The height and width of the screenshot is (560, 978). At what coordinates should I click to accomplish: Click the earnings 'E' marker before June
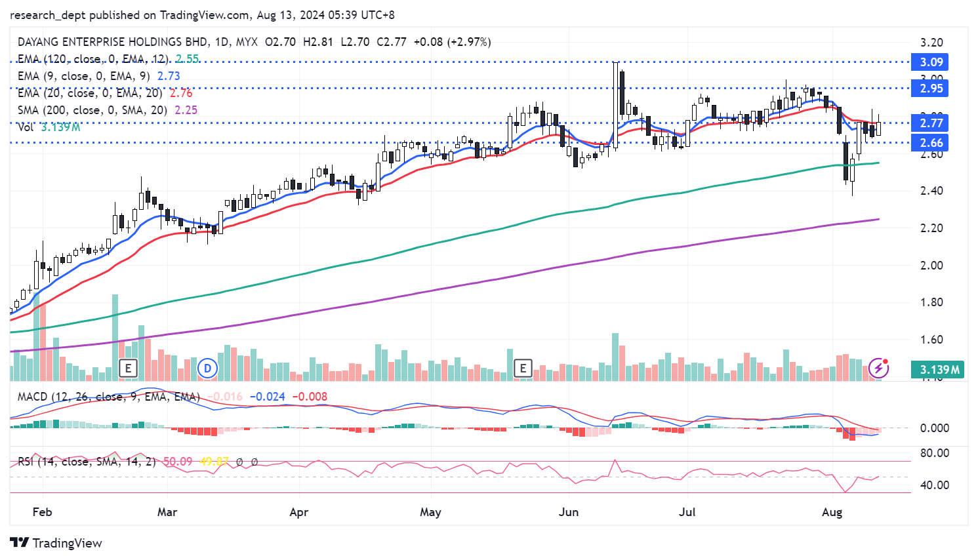pyautogui.click(x=523, y=369)
